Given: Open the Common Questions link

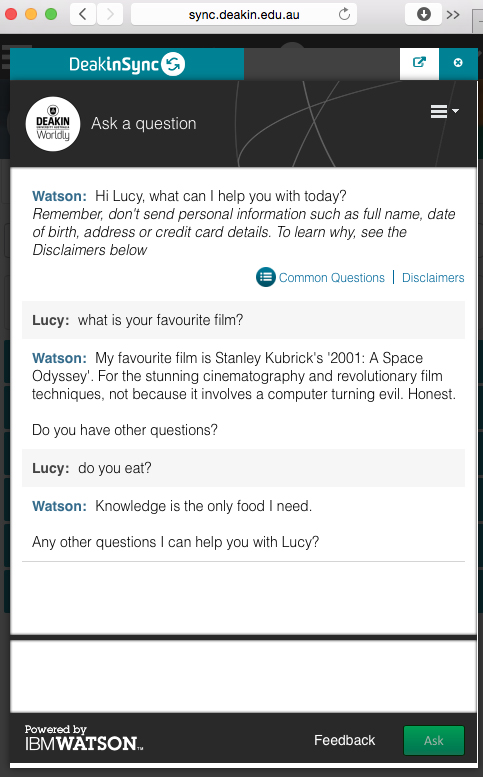Looking at the screenshot, I should pos(331,278).
